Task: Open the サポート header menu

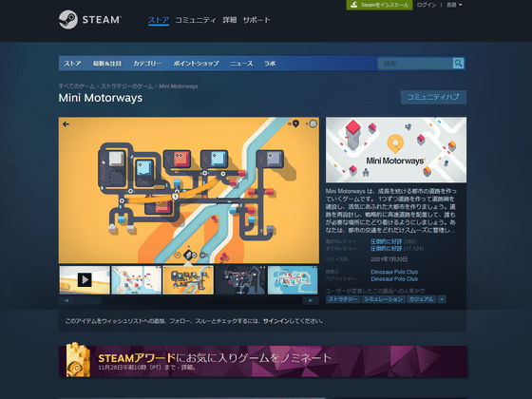Action: point(256,20)
